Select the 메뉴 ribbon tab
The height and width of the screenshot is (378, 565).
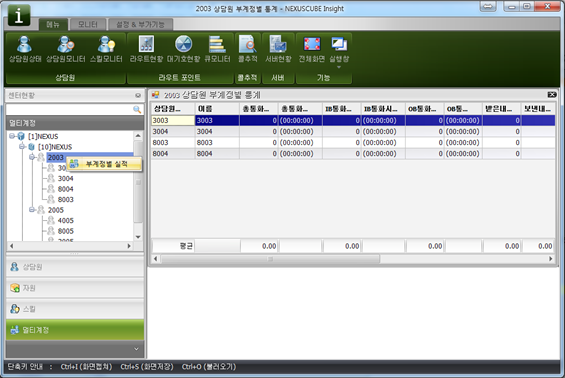coord(53,25)
